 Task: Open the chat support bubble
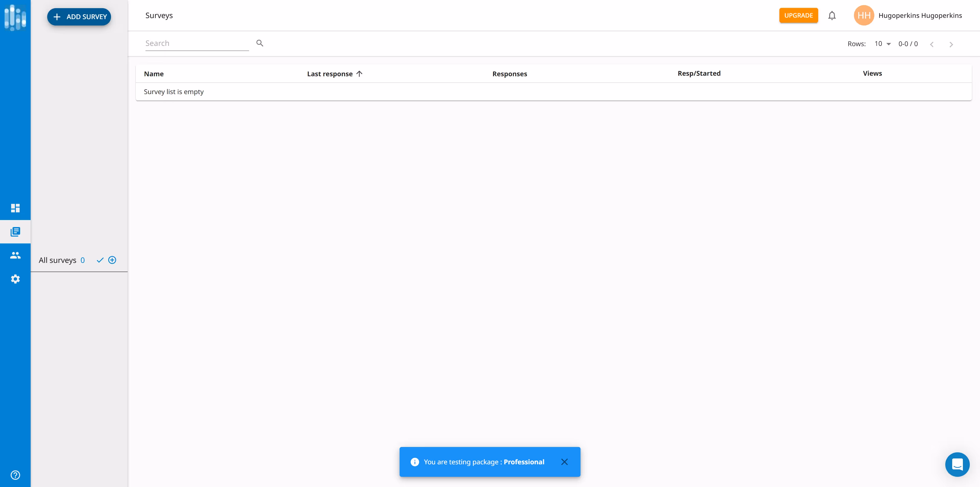[x=957, y=464]
